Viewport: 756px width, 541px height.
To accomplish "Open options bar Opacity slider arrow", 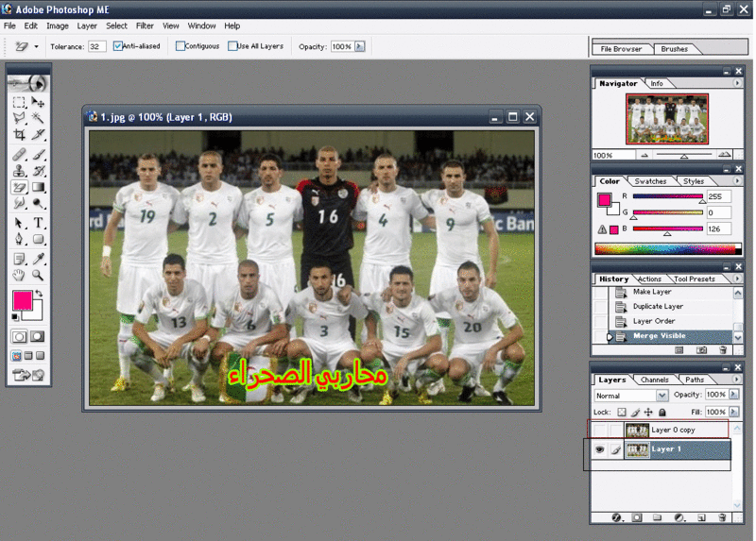I will (360, 46).
